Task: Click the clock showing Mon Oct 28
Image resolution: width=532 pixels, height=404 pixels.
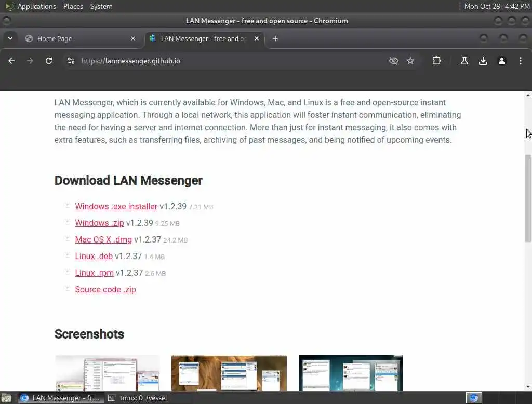Action: click(x=497, y=6)
